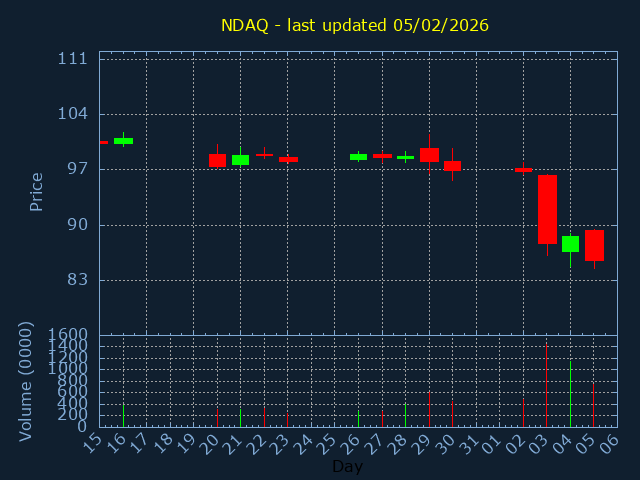
Task: Click the small red candlestick for day 02
Action: click(x=523, y=170)
